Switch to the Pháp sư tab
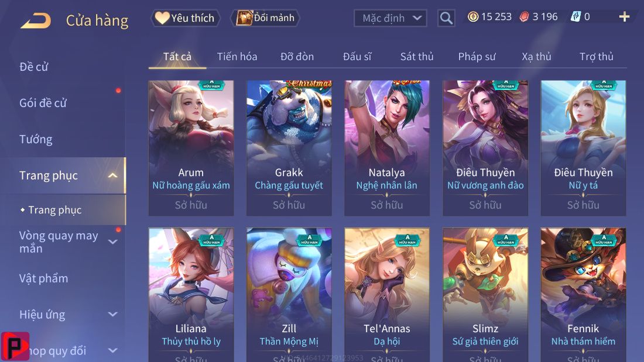Screen dimensions: 644x362 477,57
